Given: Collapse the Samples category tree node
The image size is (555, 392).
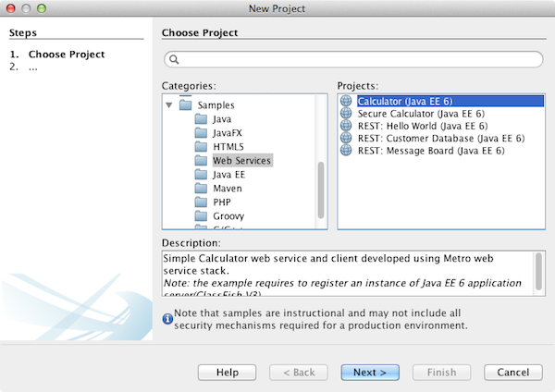Looking at the screenshot, I should point(169,105).
